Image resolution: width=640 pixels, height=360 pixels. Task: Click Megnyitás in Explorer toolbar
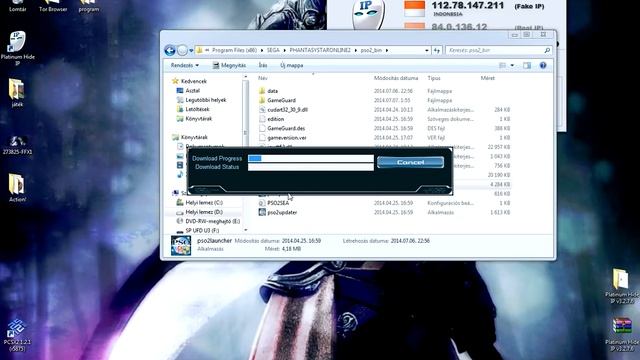(229, 65)
